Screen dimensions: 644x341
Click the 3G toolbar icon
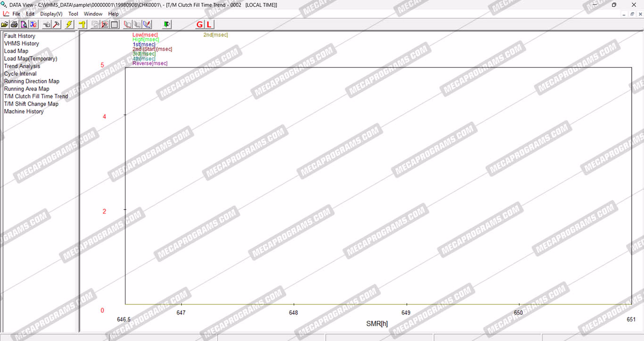pyautogui.click(x=33, y=25)
